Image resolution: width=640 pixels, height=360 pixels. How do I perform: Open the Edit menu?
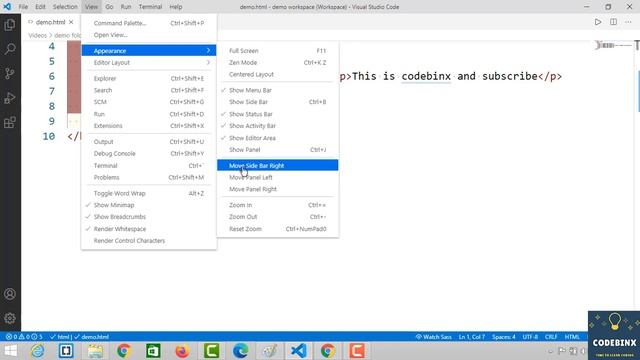(x=40, y=7)
